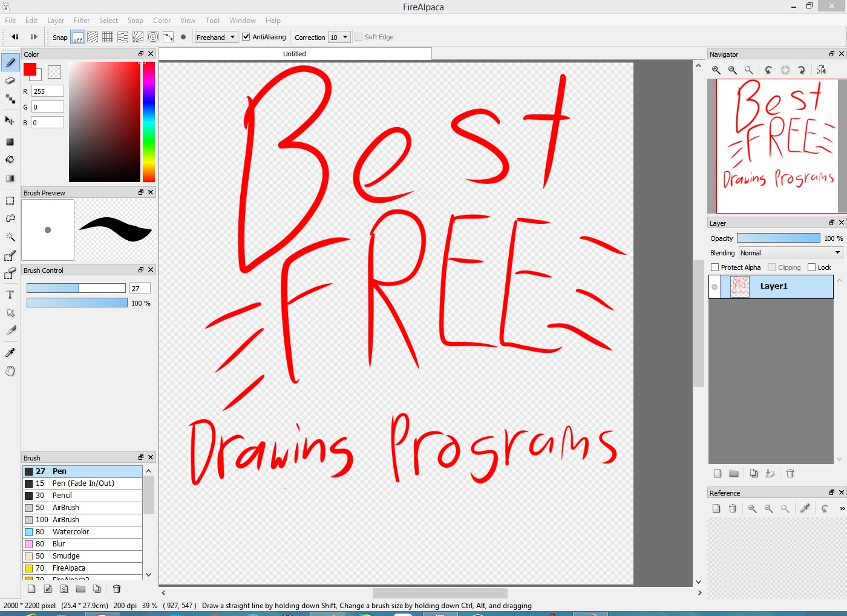
Task: Open the Correction value dropdown
Action: pyautogui.click(x=339, y=37)
